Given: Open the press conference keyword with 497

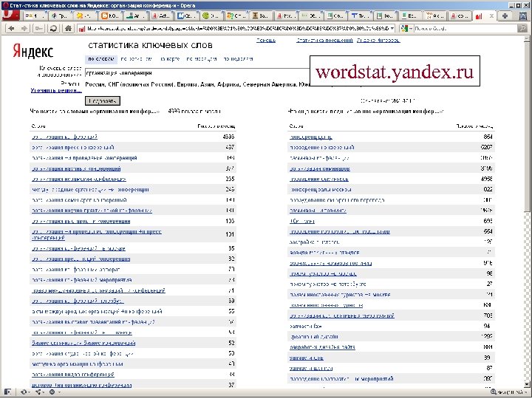Looking at the screenshot, I should (73, 148).
